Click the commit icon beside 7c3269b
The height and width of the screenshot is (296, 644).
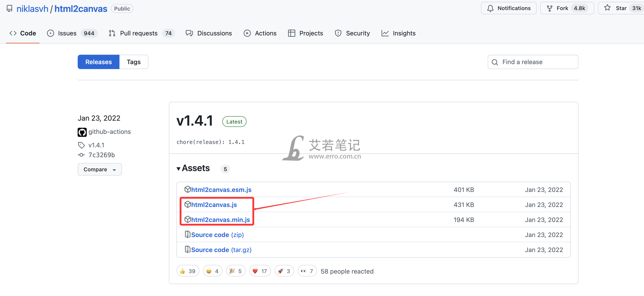(81, 155)
